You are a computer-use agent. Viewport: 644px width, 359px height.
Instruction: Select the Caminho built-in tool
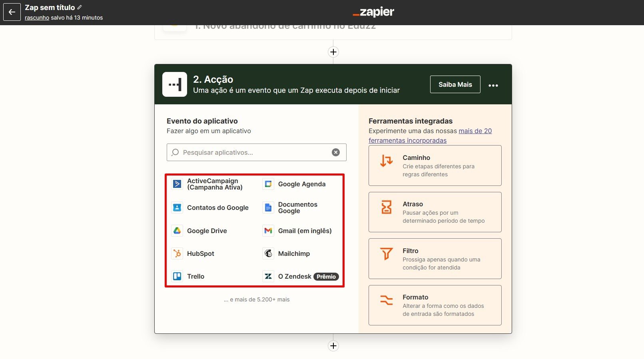pos(435,166)
